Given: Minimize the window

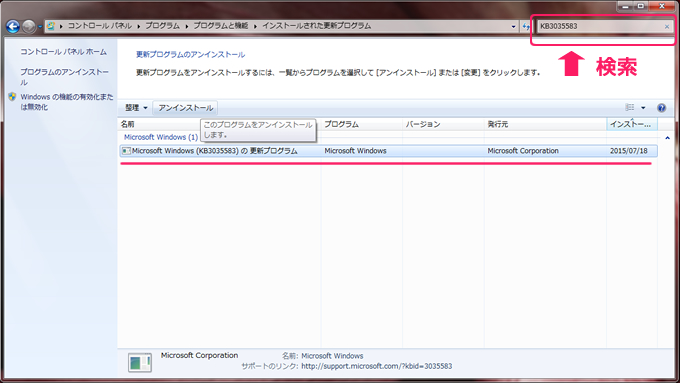Looking at the screenshot, I should (625, 6).
